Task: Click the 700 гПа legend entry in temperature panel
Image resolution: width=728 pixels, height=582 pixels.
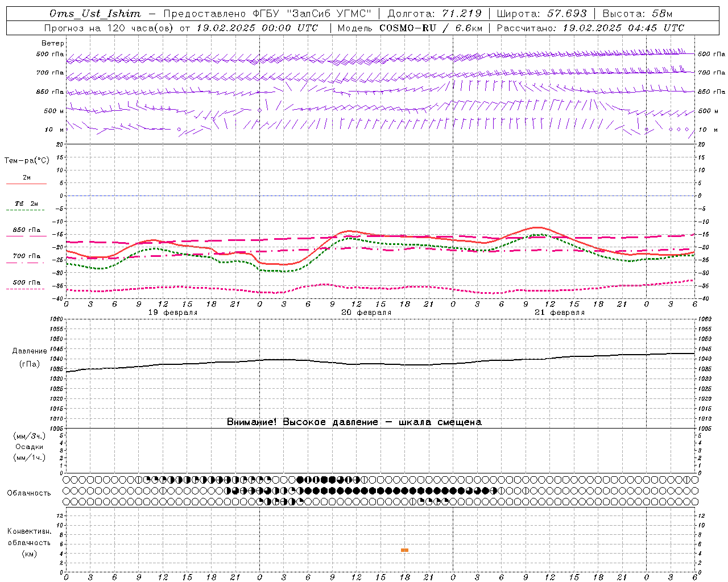Action: tap(27, 256)
